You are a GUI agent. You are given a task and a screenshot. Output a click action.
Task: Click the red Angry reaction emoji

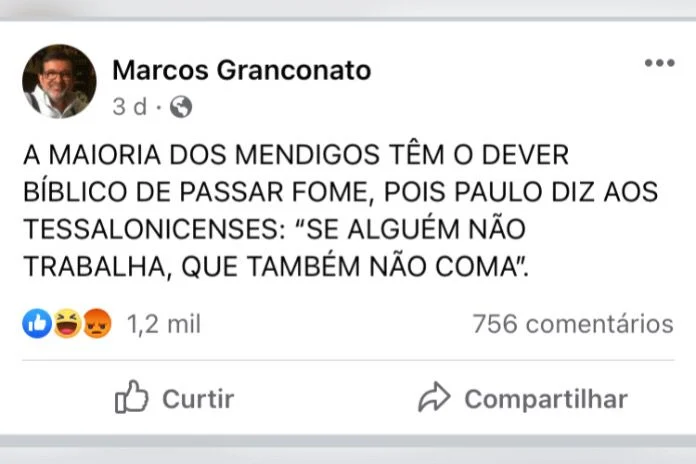tap(96, 324)
